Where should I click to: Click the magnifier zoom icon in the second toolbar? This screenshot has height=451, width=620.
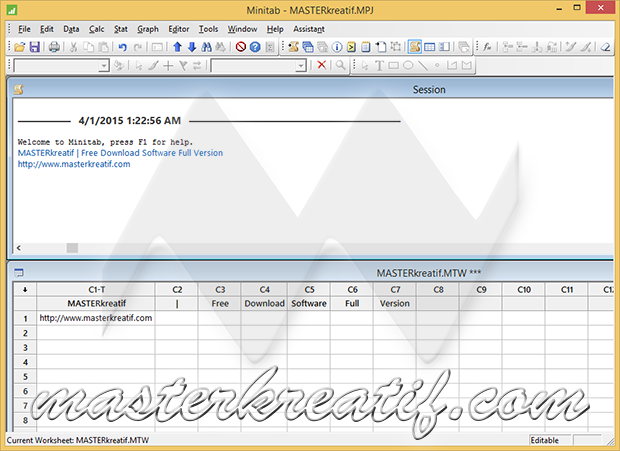pyautogui.click(x=340, y=65)
